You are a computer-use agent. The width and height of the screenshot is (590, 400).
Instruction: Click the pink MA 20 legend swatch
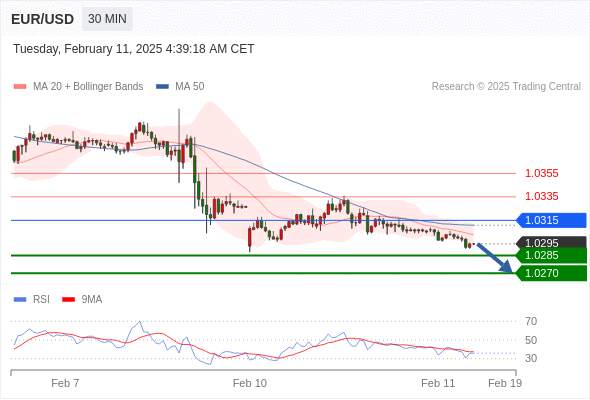(x=20, y=87)
